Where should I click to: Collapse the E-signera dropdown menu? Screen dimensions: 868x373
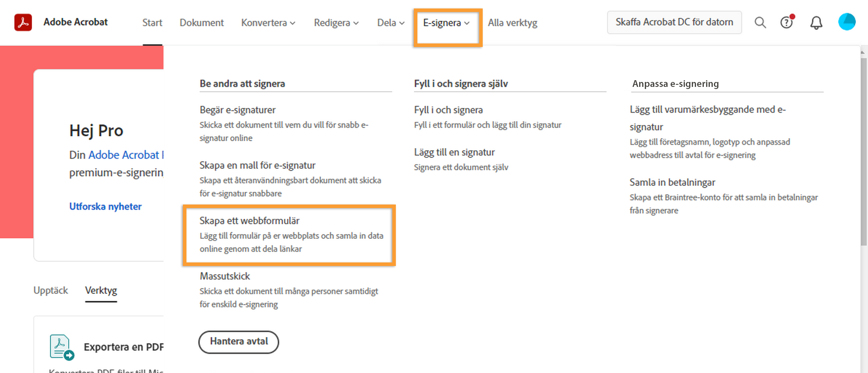tap(446, 23)
